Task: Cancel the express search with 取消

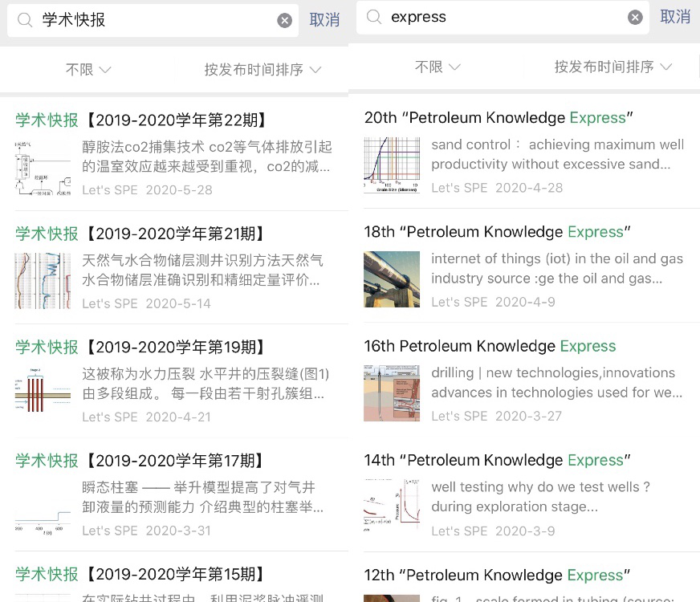Action: coord(675,16)
